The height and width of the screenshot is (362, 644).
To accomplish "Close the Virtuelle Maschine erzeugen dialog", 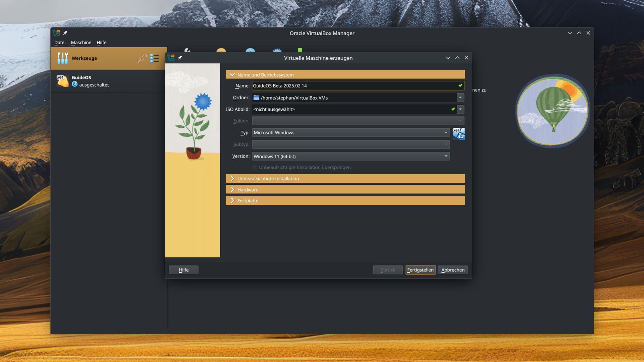I will coord(466,58).
